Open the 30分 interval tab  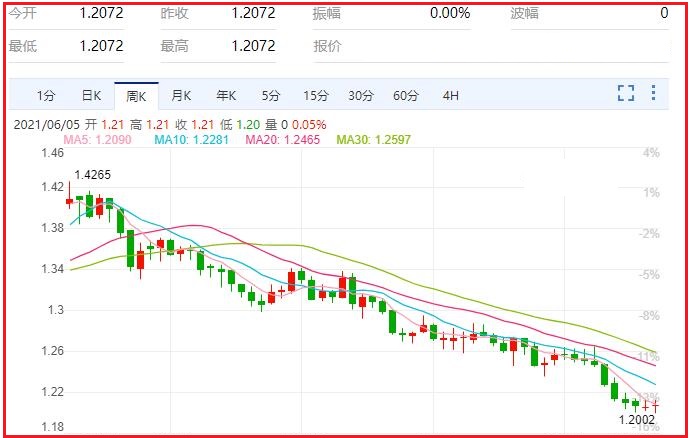pyautogui.click(x=361, y=96)
